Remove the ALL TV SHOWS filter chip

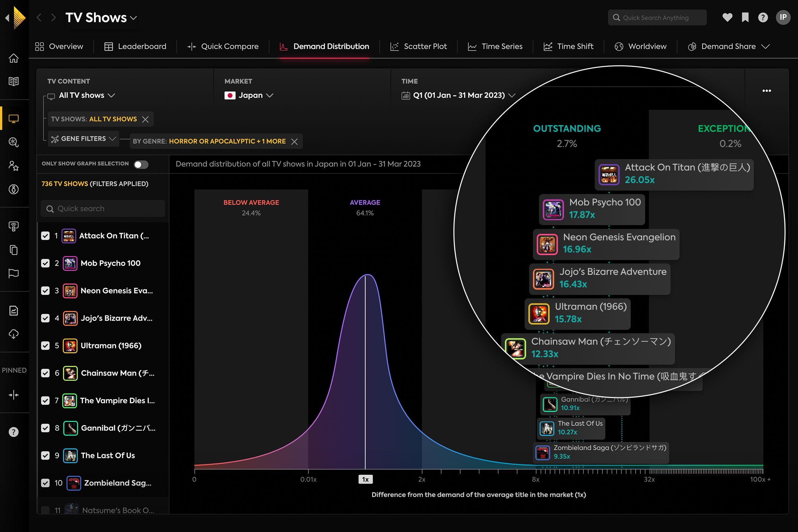(145, 119)
